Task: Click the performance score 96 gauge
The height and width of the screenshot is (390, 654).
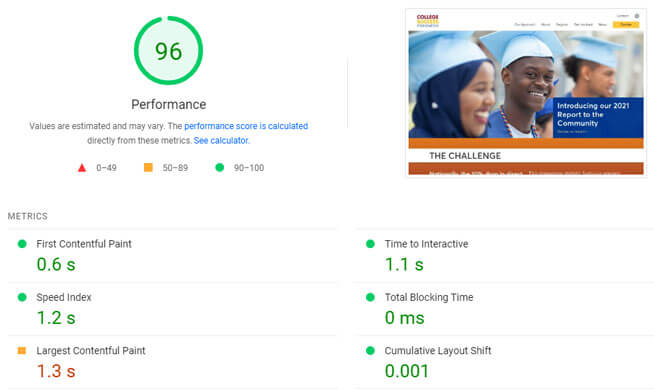Action: coord(169,50)
